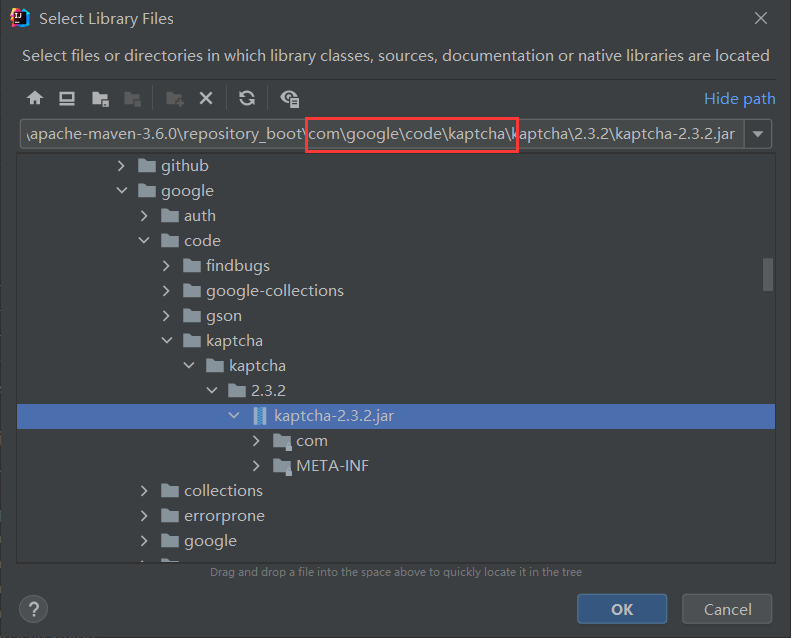The height and width of the screenshot is (638, 791).
Task: Select the code folder label
Action: click(x=202, y=241)
